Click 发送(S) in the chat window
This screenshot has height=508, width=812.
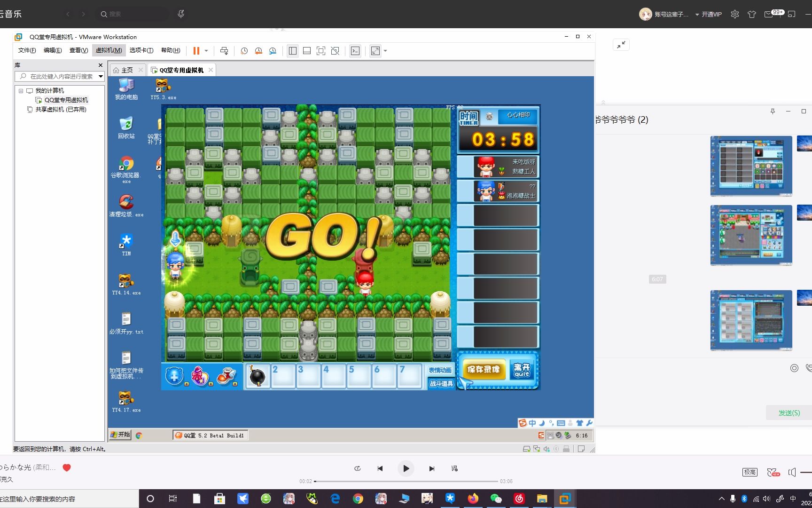click(789, 413)
